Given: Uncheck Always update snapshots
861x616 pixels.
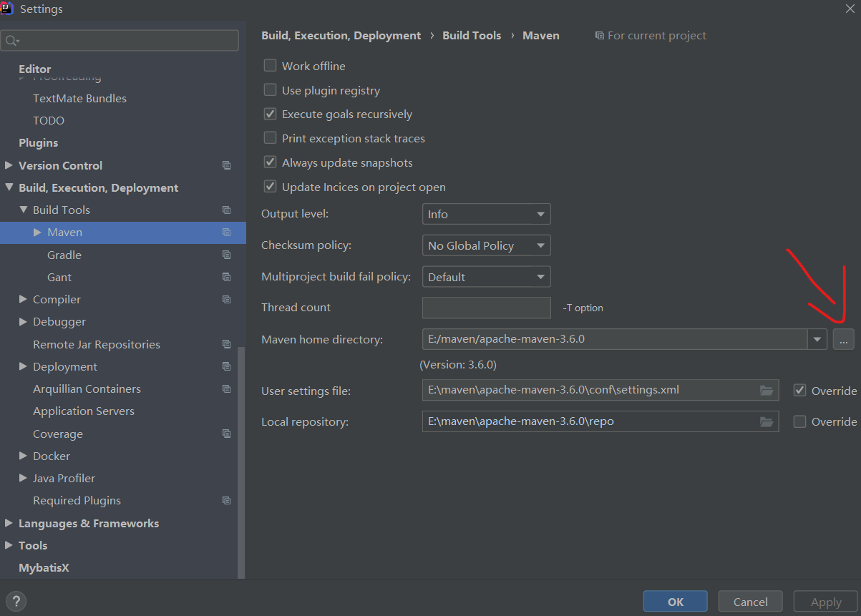Looking at the screenshot, I should tap(271, 162).
